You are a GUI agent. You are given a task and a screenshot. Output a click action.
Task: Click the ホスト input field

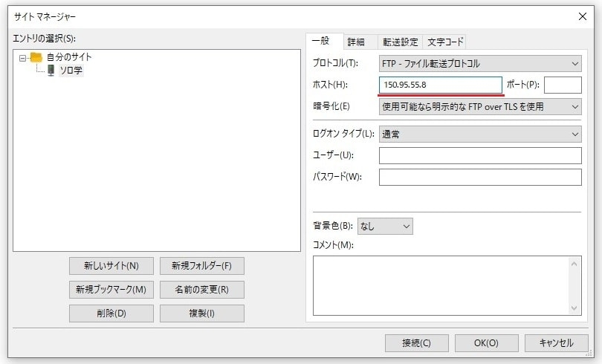click(440, 85)
